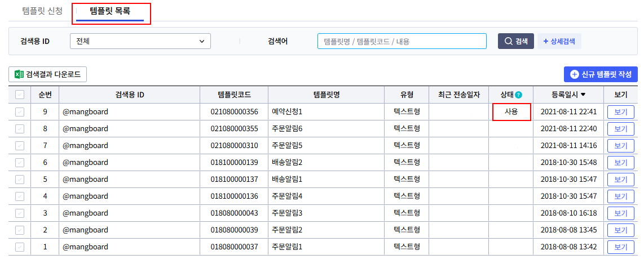This screenshot has height=264, width=644.
Task: Click the sort arrow next to 등록일시
Action: coord(583,95)
